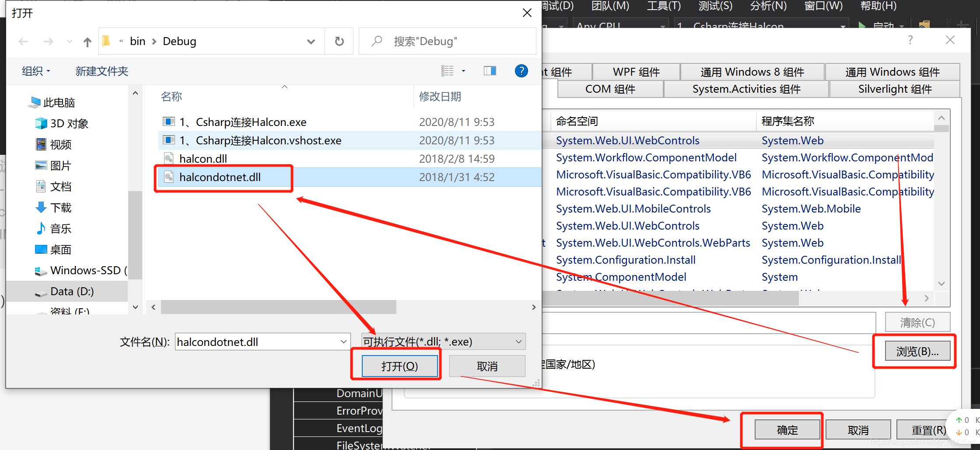
Task: Open 下载 folder in sidebar
Action: pos(53,207)
